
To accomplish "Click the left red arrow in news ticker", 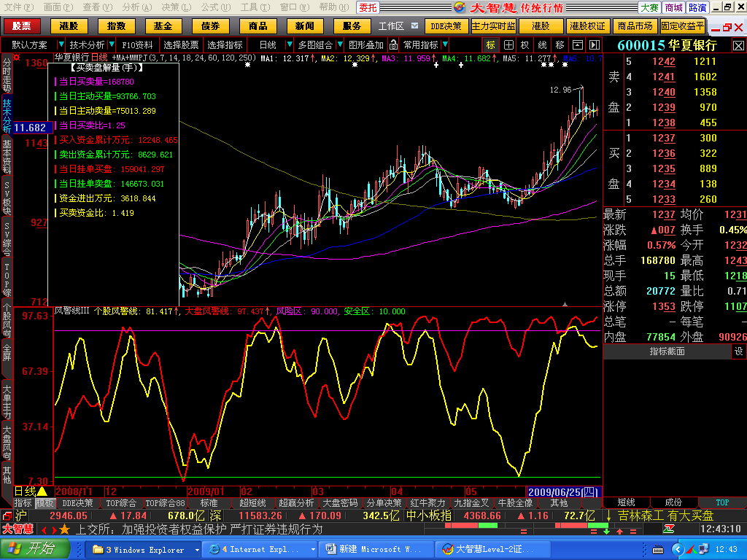I will pos(44,529).
